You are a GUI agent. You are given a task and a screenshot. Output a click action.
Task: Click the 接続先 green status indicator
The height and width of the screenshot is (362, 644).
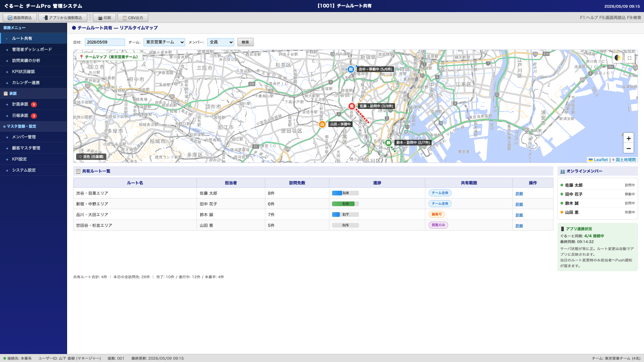pyautogui.click(x=5, y=358)
